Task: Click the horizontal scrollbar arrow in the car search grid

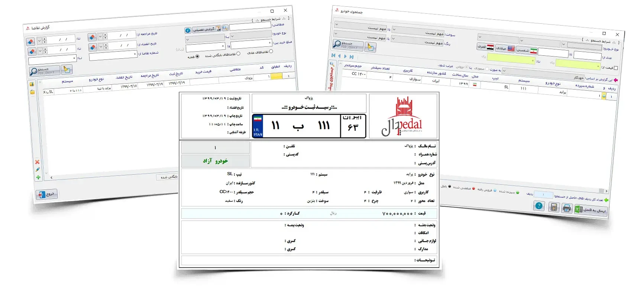Action: pos(606,191)
